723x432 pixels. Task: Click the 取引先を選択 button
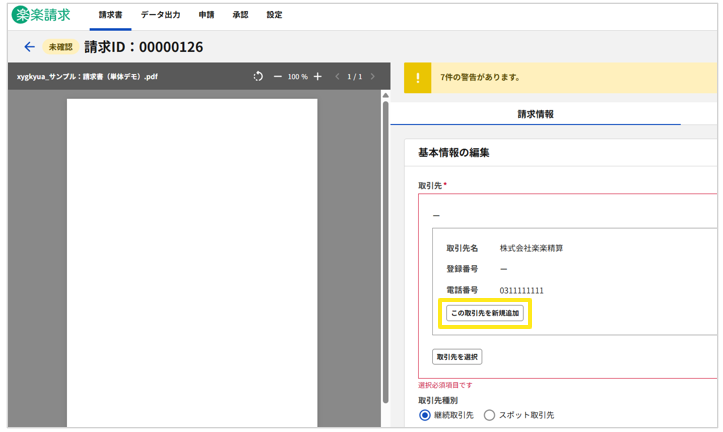[x=457, y=357]
